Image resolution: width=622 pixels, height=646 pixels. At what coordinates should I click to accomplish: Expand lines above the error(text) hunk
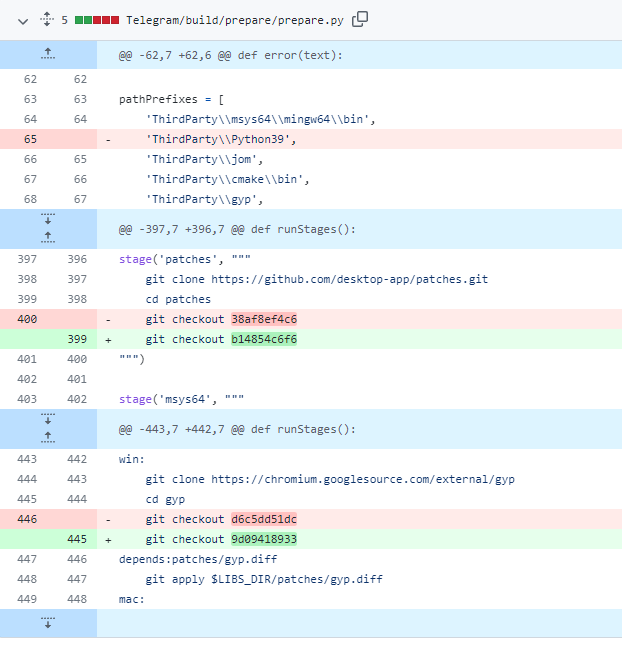coord(48,54)
